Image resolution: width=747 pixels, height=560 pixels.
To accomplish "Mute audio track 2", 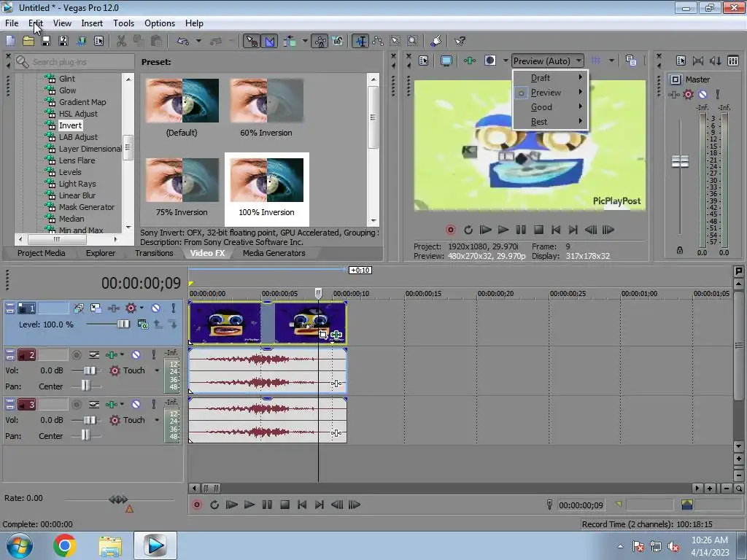I will click(x=136, y=355).
